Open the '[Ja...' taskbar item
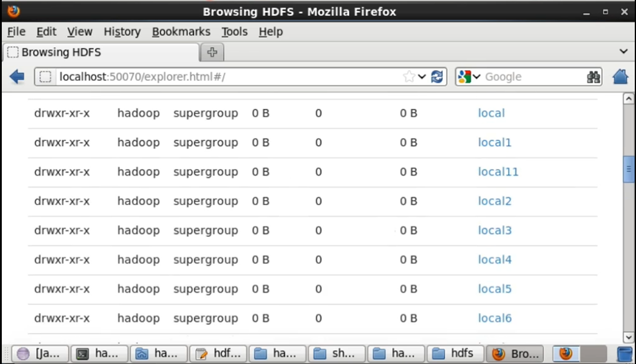636x364 pixels. pos(39,354)
